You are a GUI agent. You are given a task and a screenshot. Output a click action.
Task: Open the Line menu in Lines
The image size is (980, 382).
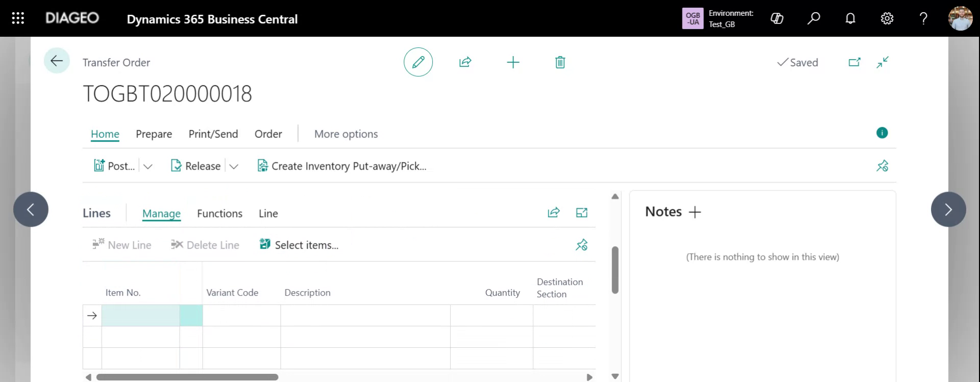point(268,213)
